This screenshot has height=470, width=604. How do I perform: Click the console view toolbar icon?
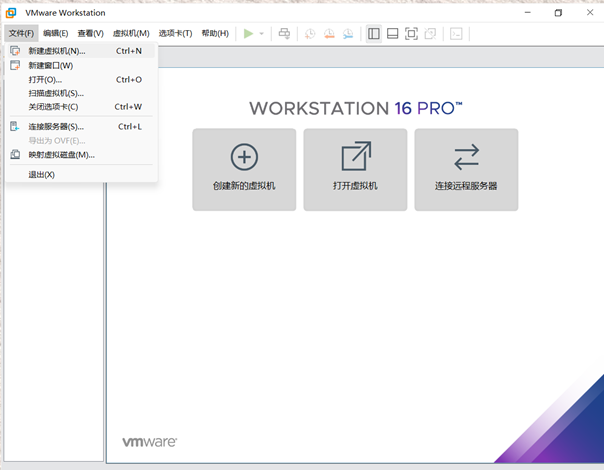coord(456,34)
